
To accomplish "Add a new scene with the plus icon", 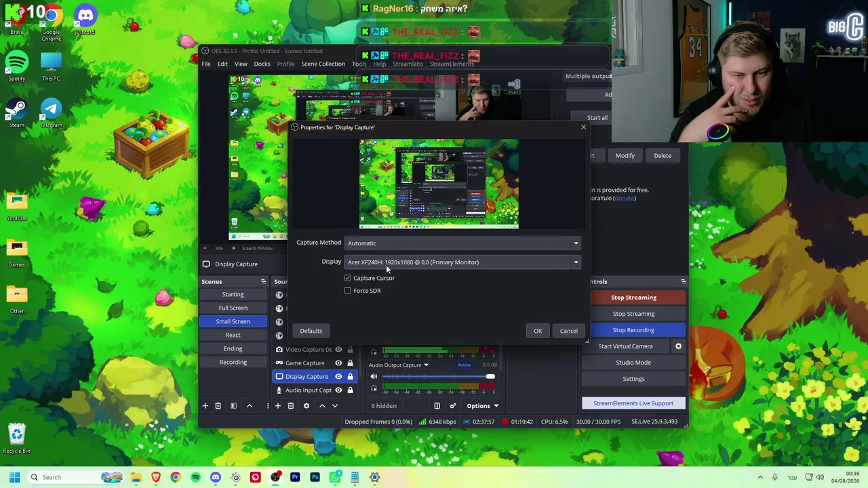I will coord(205,406).
